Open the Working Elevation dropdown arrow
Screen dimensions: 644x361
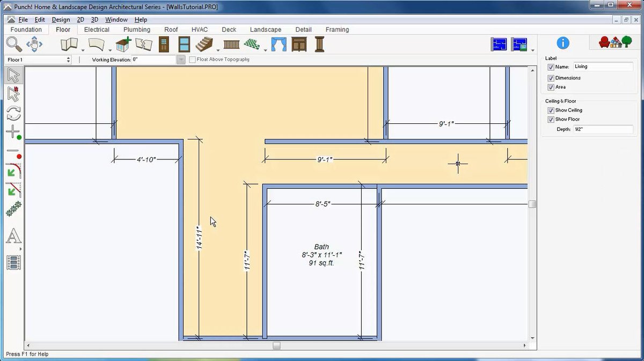pyautogui.click(x=181, y=60)
